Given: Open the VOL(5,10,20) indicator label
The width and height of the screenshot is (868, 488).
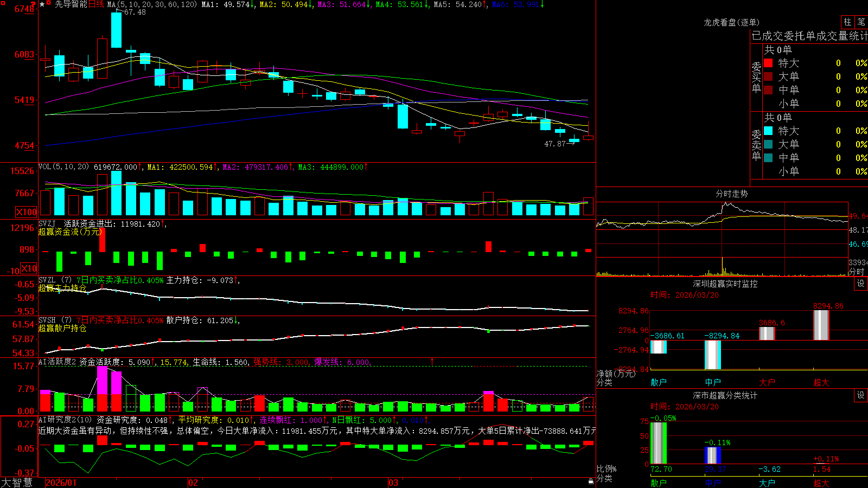Looking at the screenshot, I should 63,166.
